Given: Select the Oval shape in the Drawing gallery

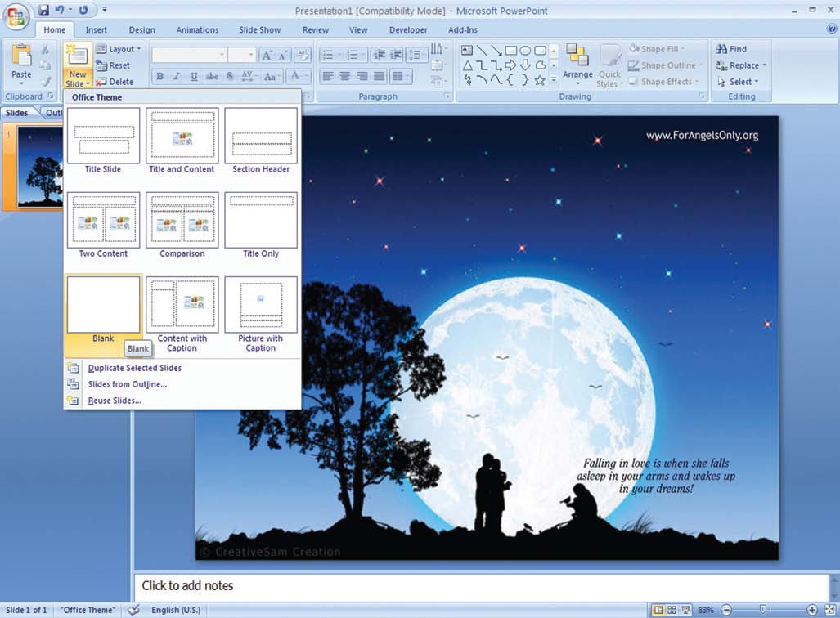Looking at the screenshot, I should tap(526, 50).
